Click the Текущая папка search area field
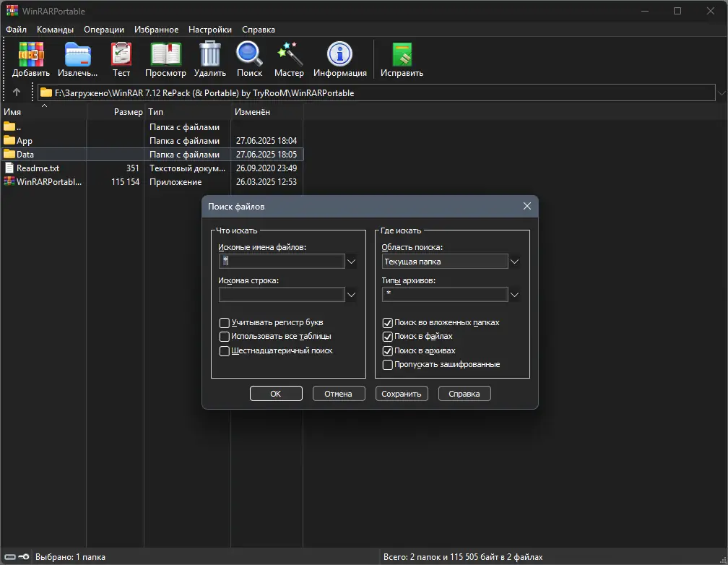728x565 pixels. tap(445, 261)
